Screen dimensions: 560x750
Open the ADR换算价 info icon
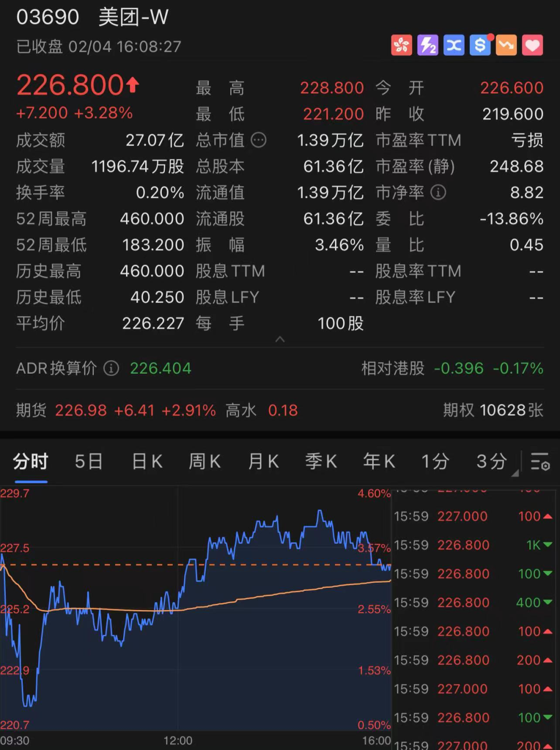111,368
